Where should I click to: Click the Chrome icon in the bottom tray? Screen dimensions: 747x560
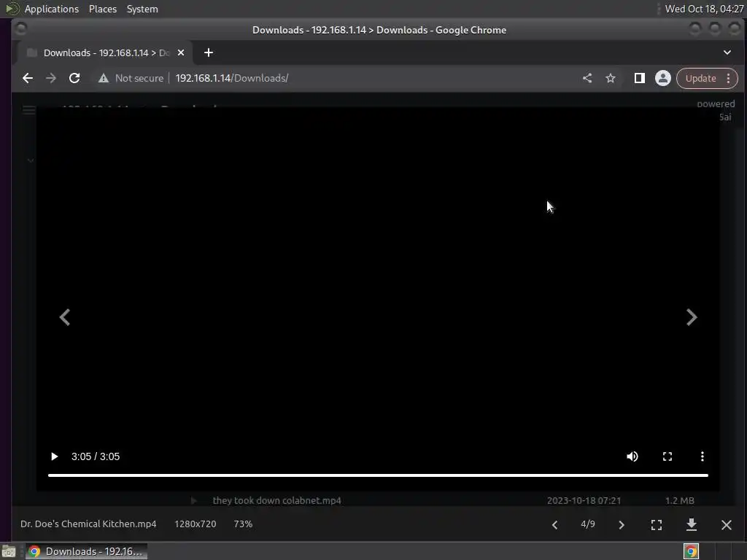pos(692,551)
